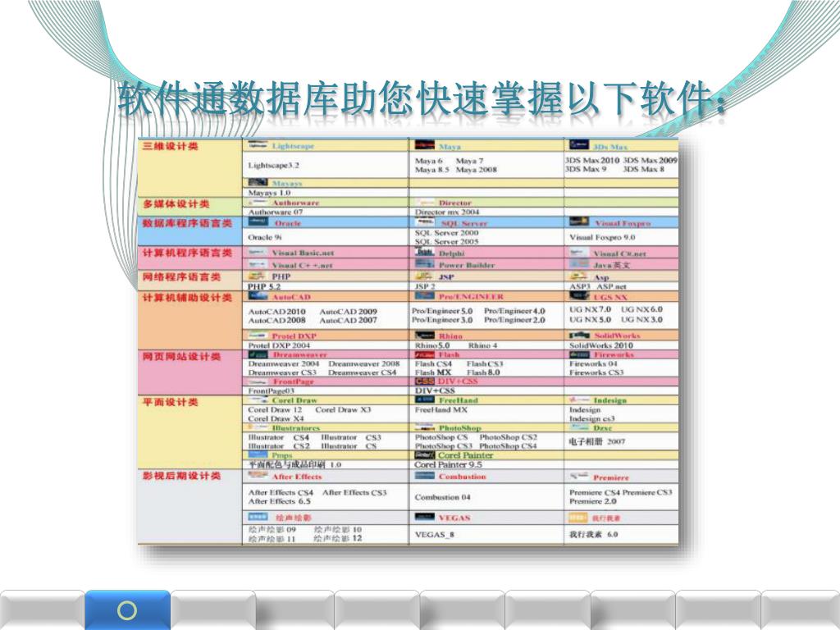This screenshot has width=840, height=630.
Task: Click the Fireworks logo icon
Action: click(579, 354)
